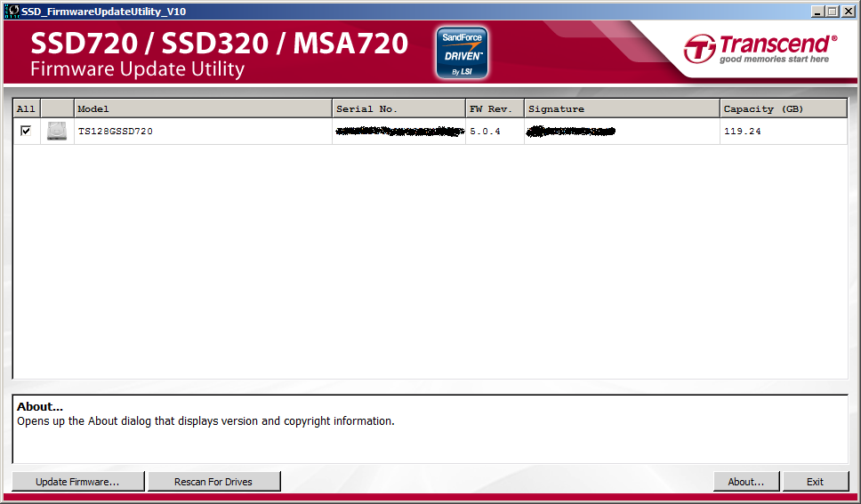Minimize the firmware utility window
Screen dimensions: 861x504
[817, 11]
